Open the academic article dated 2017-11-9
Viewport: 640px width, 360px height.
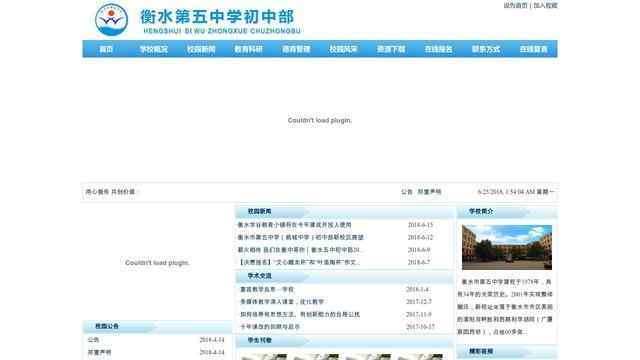pyautogui.click(x=300, y=314)
